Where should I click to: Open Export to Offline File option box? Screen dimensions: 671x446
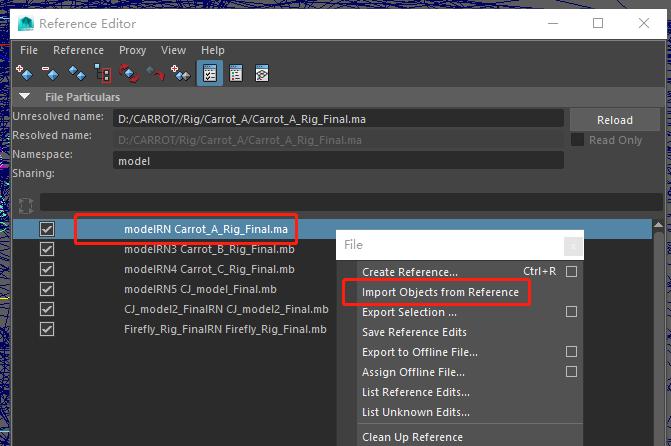571,351
